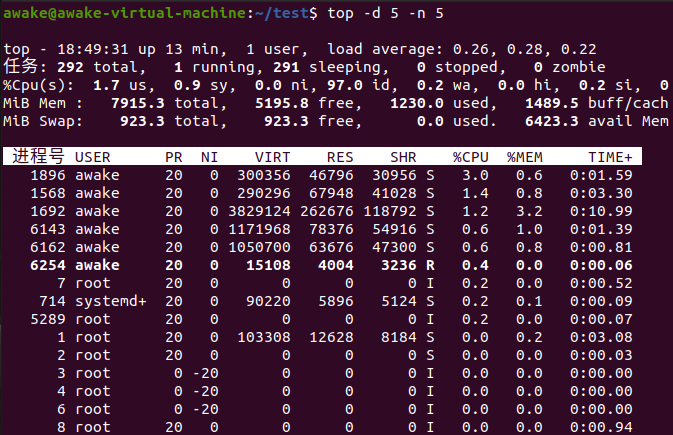Click process ID 1692
Viewport: 673px width, 435px height.
(48, 211)
